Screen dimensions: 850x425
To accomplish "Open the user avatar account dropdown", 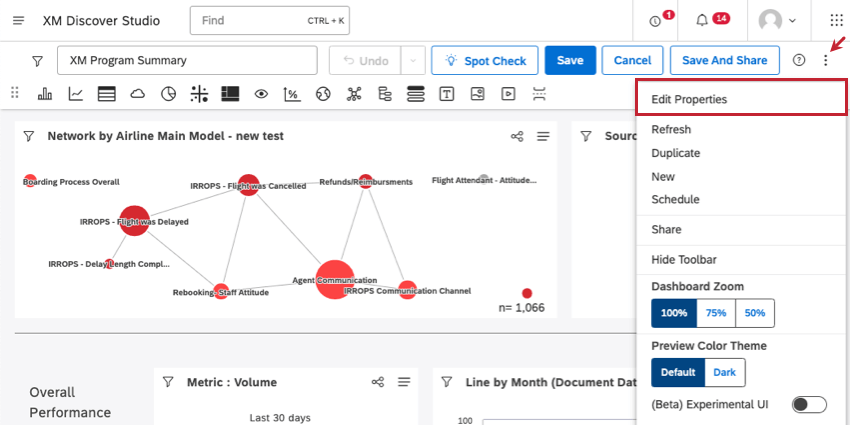I will (777, 21).
